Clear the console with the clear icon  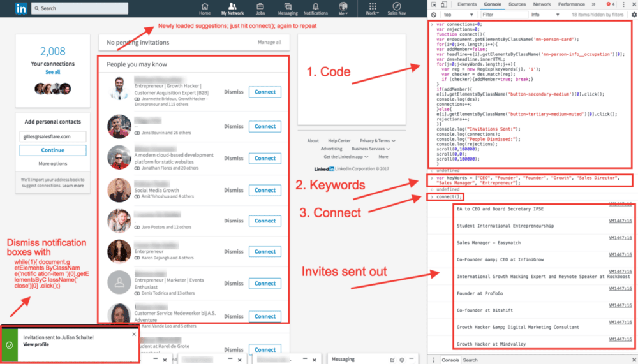(x=434, y=15)
